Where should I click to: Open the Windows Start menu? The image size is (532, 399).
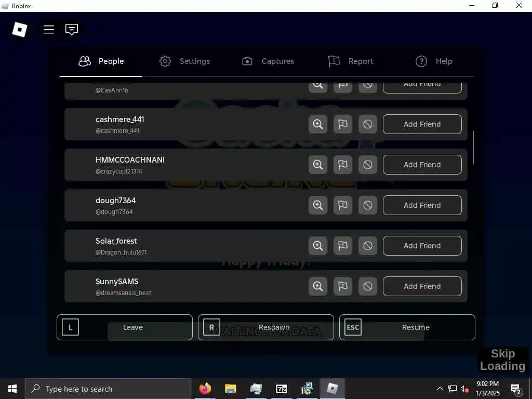[x=12, y=389]
